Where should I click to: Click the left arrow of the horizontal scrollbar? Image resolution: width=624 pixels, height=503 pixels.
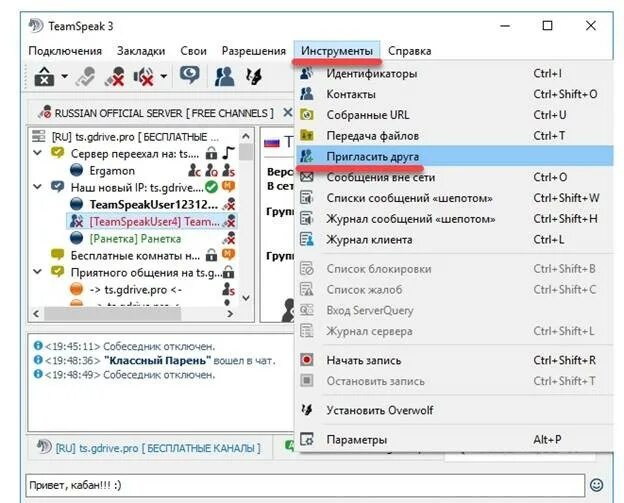36,314
